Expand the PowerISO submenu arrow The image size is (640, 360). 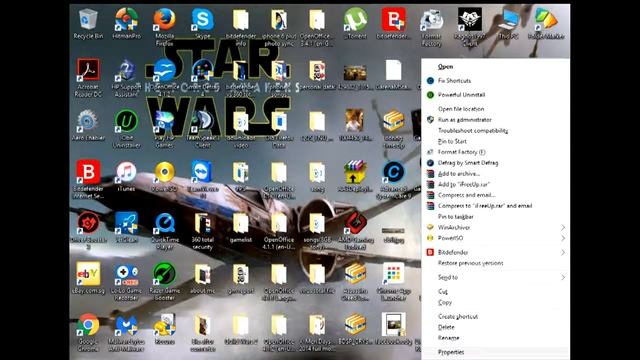(x=563, y=238)
